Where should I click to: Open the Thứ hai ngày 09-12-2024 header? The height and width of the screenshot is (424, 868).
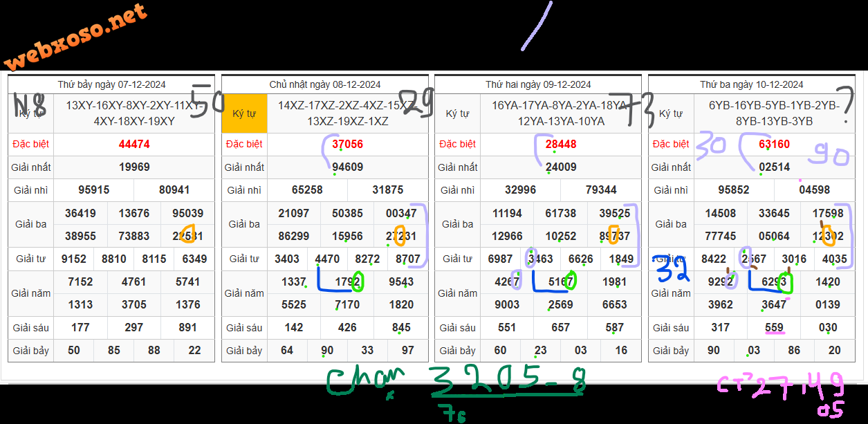tap(538, 84)
